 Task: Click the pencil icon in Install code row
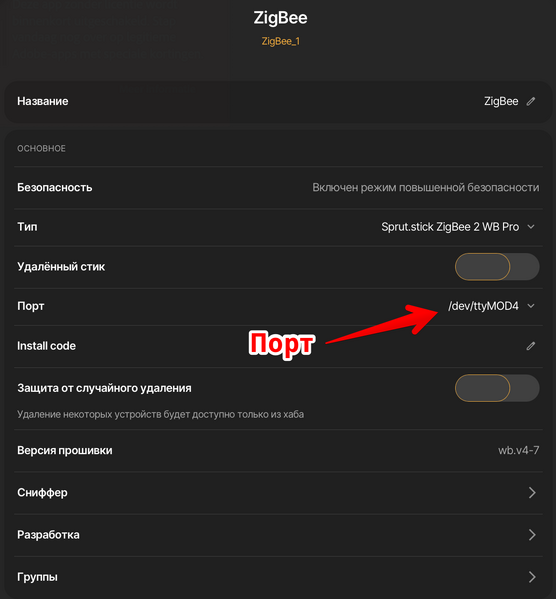pyautogui.click(x=530, y=346)
